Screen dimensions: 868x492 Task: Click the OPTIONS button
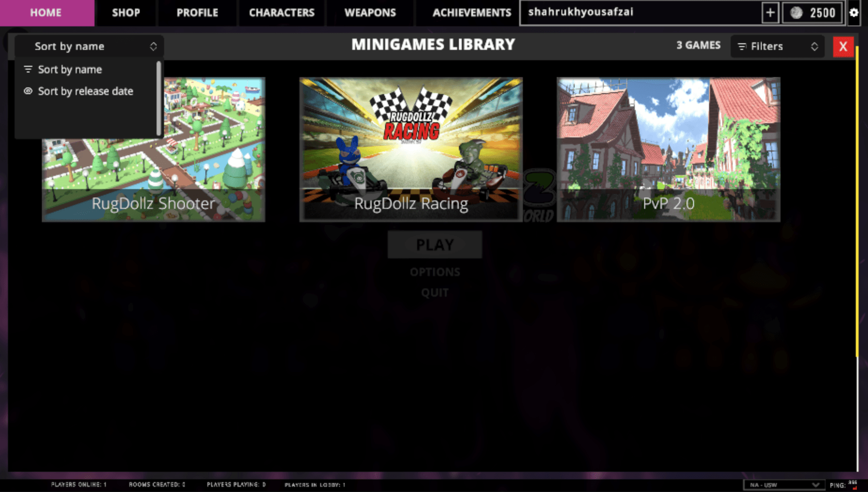(435, 272)
